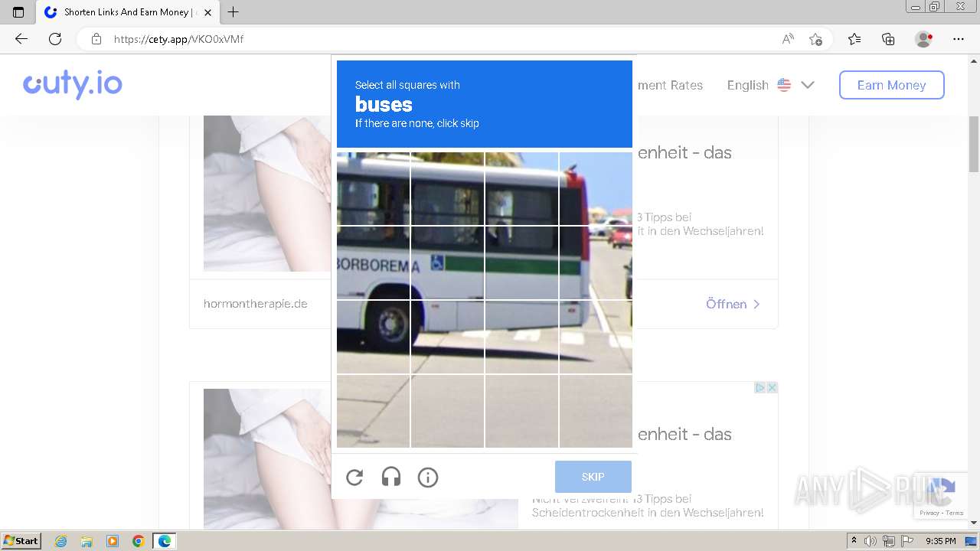The height and width of the screenshot is (551, 980).
Task: Open the Collections icon
Action: (888, 39)
